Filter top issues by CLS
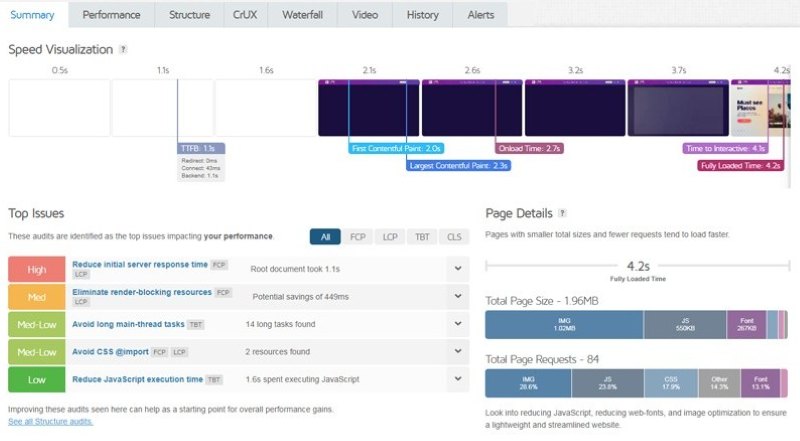Viewport: 800px width, 441px height. 455,237
